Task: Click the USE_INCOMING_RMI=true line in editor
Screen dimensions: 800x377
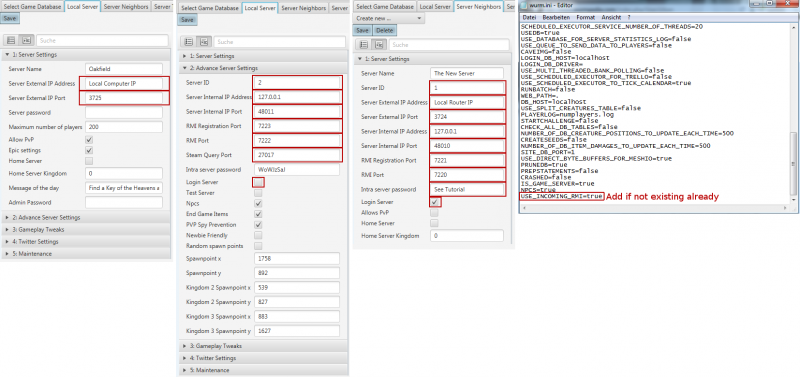Action: point(562,196)
